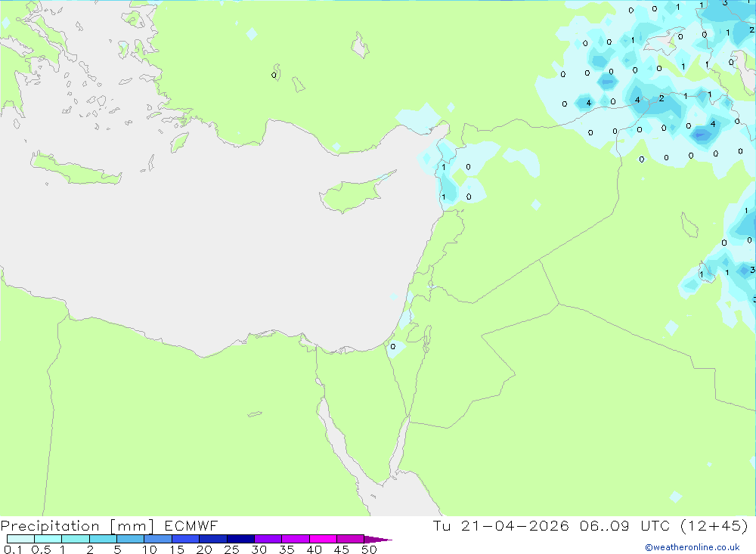
Task: Click the 0.1 mm legend color swatch
Action: (20, 539)
